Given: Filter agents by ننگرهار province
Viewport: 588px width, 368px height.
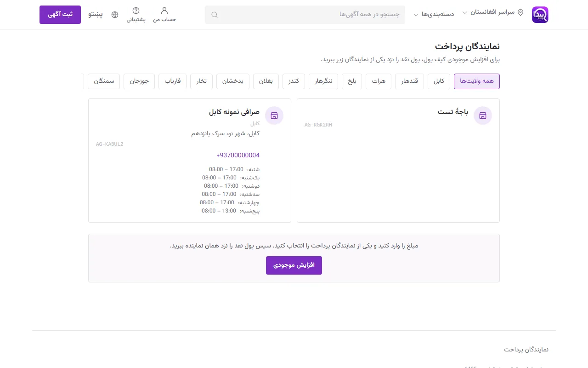Looking at the screenshot, I should 323,81.
